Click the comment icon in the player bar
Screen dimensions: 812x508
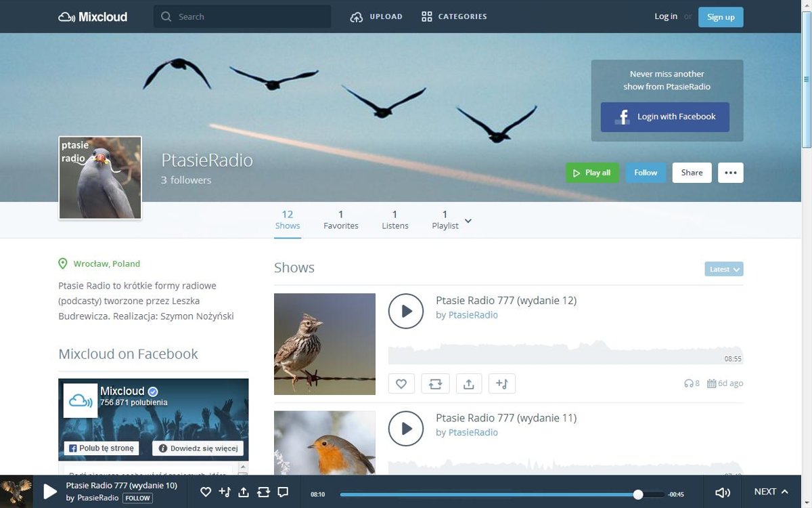[x=284, y=492]
